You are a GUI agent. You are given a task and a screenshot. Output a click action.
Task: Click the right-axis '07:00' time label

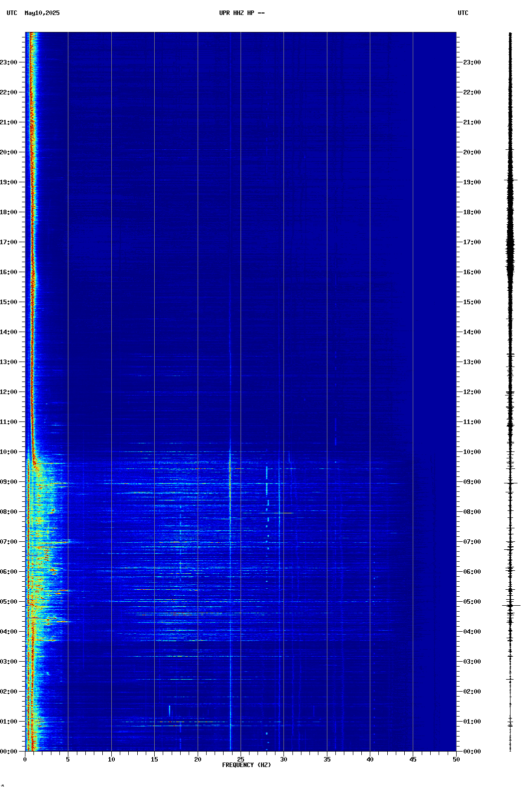(472, 542)
